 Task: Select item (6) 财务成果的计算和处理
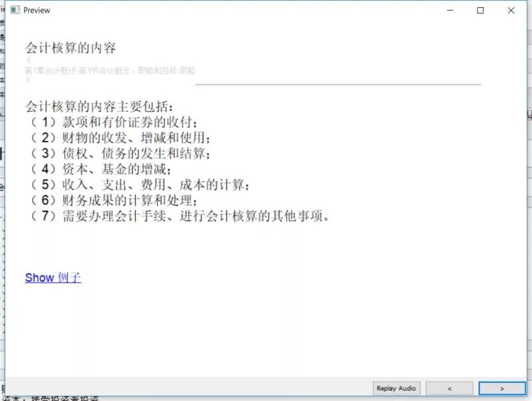pyautogui.click(x=114, y=200)
